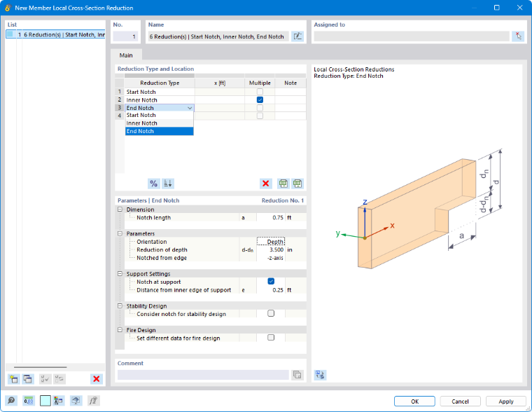Click the Cancel button
The height and width of the screenshot is (412, 532).
click(460, 401)
